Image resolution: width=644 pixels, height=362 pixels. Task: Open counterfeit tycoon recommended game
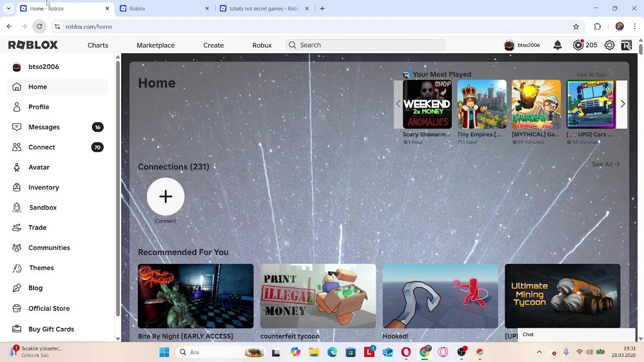pyautogui.click(x=318, y=296)
